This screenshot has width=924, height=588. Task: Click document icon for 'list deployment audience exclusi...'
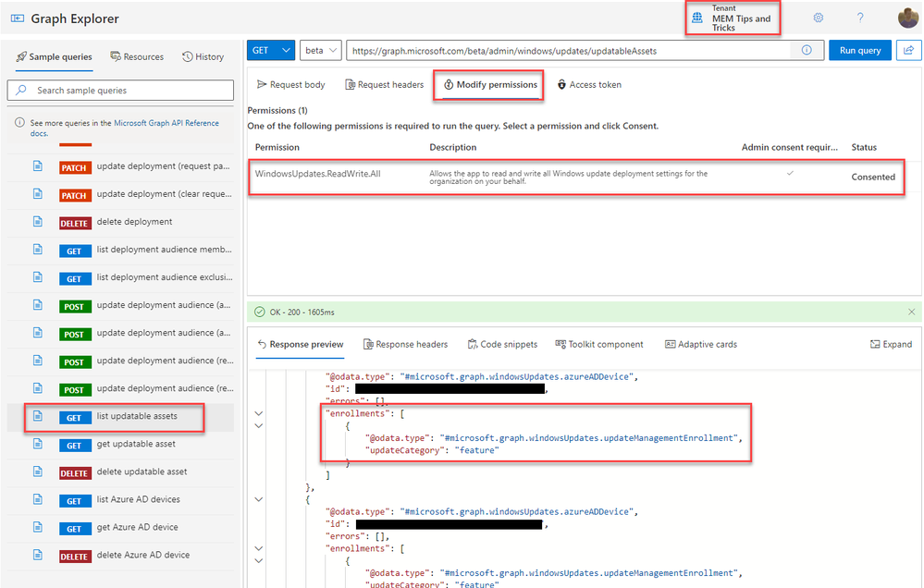pos(38,277)
